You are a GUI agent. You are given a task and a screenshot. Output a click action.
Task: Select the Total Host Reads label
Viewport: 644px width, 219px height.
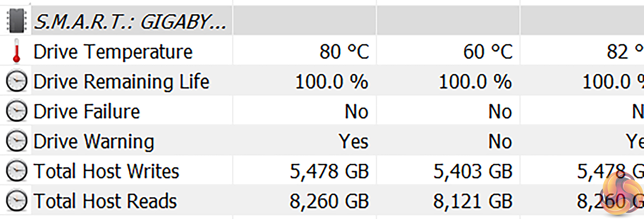point(105,201)
